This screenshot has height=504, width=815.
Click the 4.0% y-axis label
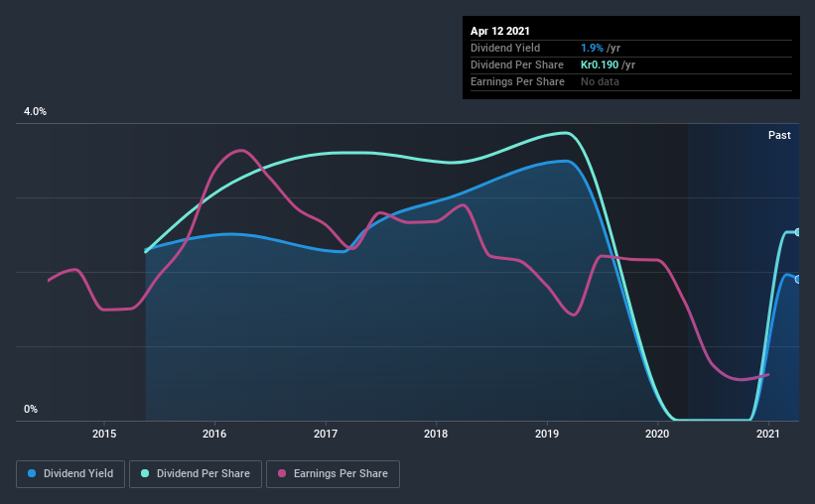(x=35, y=112)
